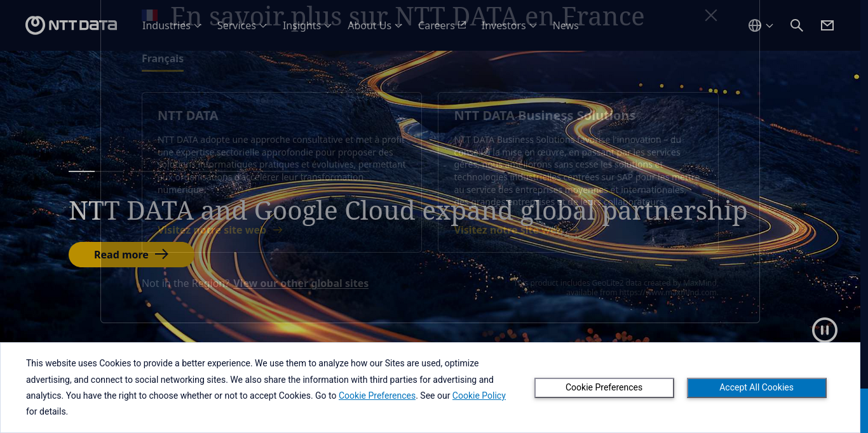Viewport: 868px width, 433px height.
Task: Open the Insights dropdown menu
Action: tap(307, 25)
